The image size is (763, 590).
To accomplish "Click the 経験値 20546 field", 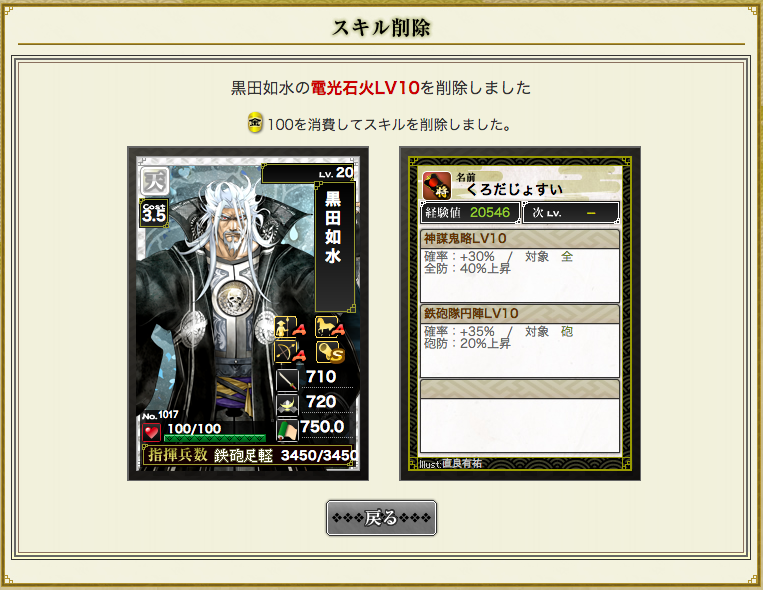I will [470, 213].
